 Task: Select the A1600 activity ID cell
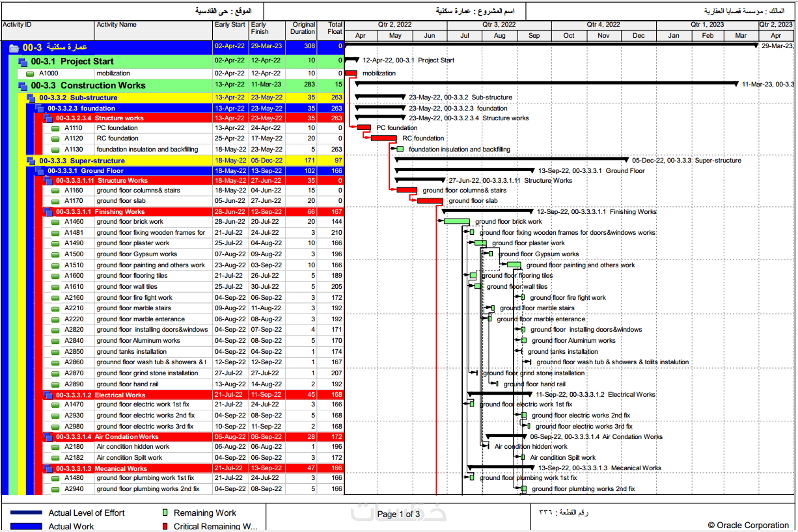73,276
